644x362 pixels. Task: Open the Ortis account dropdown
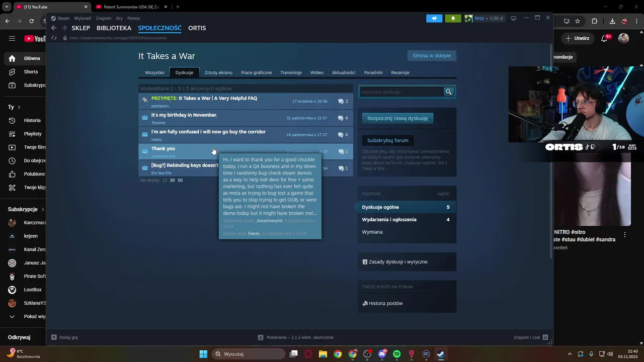[x=484, y=18]
